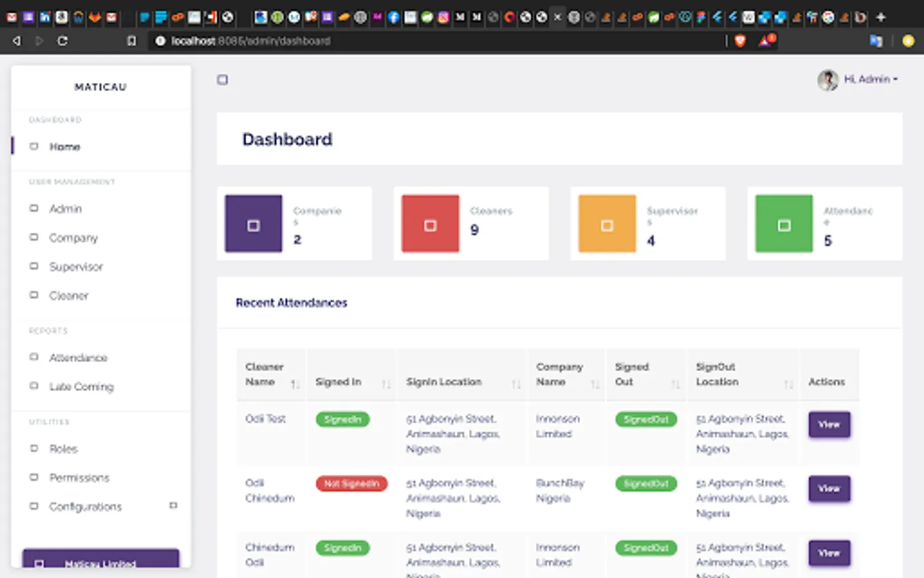Click the red Not SignedIn badge
Screen dimensions: 924x578
(352, 484)
